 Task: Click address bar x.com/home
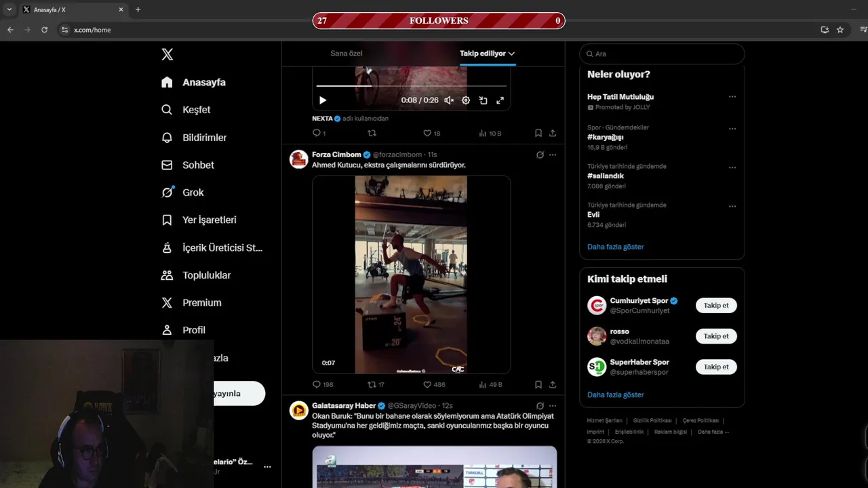coord(92,30)
